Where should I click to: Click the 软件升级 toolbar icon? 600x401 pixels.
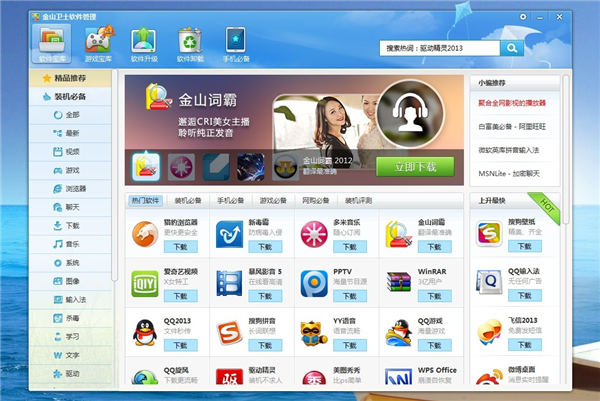click(143, 41)
